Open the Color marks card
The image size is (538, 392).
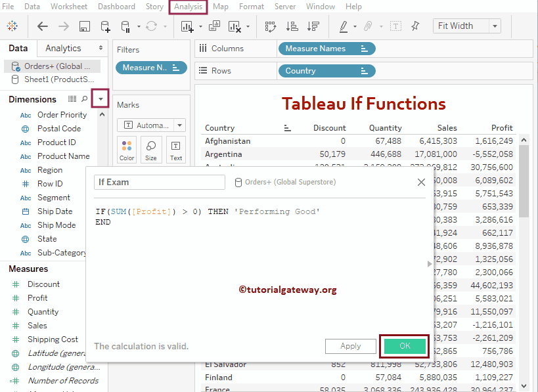tap(127, 149)
